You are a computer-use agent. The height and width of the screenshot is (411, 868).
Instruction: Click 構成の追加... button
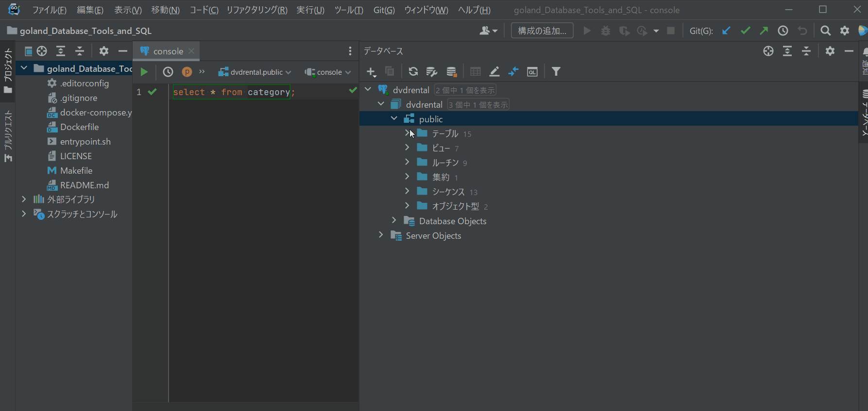tap(542, 31)
